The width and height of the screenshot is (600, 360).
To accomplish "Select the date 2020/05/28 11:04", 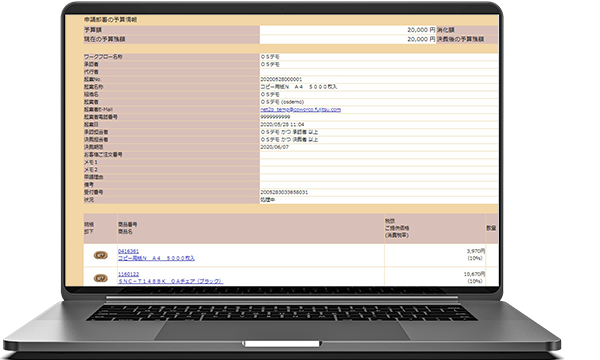I will (282, 124).
